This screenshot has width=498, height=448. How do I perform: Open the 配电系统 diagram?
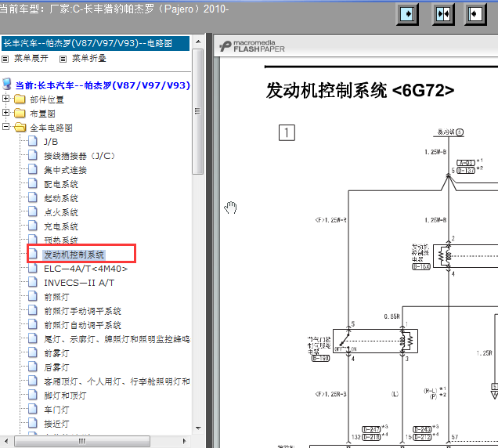pyautogui.click(x=61, y=184)
